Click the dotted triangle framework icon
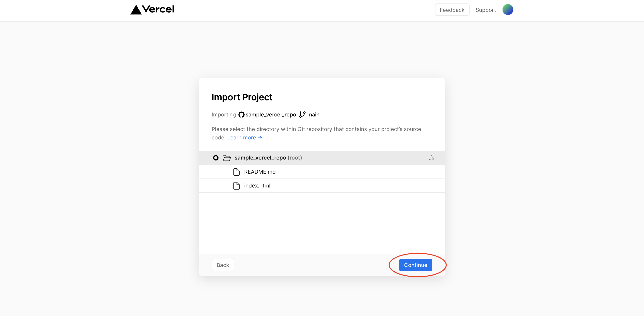Viewport: 644px width, 316px height. click(x=431, y=158)
